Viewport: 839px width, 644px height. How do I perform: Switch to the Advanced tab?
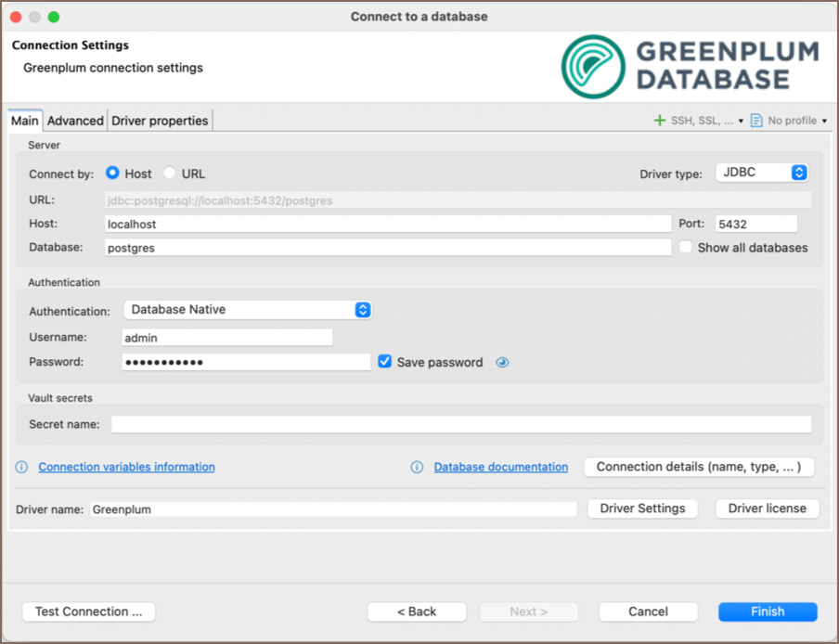click(75, 121)
